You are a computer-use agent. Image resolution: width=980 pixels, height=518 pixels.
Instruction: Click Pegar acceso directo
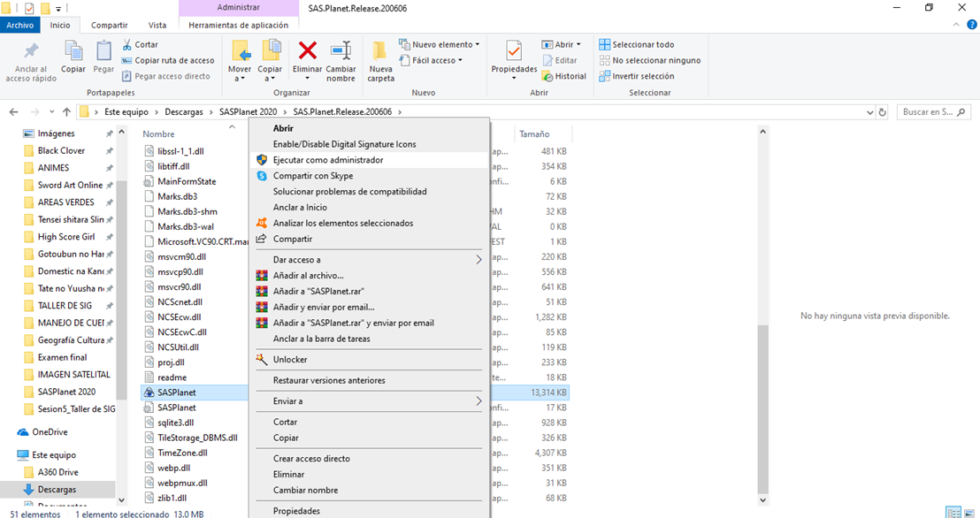pos(165,76)
